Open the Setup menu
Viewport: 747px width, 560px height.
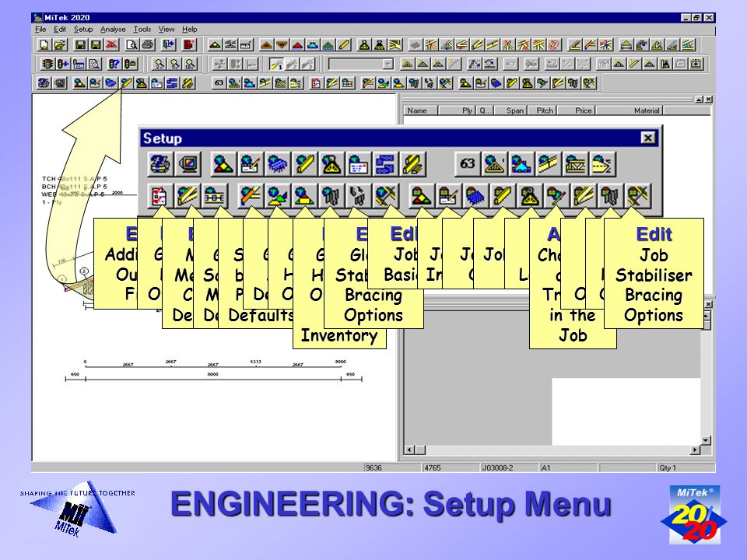(83, 29)
